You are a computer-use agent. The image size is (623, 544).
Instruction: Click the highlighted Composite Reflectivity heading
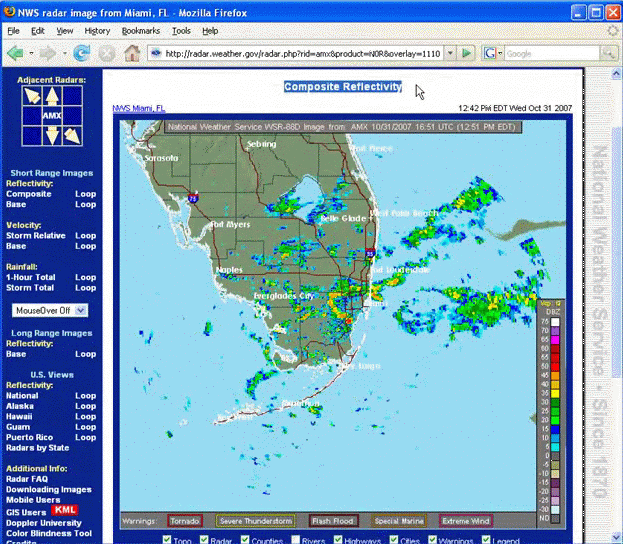click(x=343, y=87)
